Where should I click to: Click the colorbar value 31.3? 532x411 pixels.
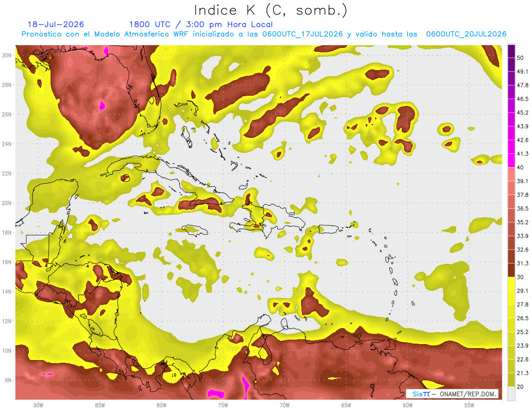pyautogui.click(x=523, y=263)
